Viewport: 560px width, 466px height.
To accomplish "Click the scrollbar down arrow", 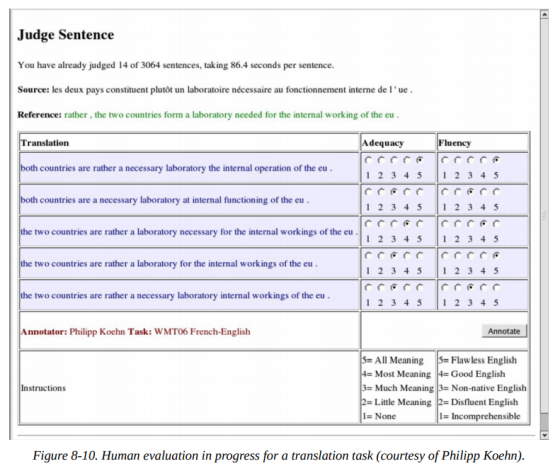I will click(x=544, y=435).
